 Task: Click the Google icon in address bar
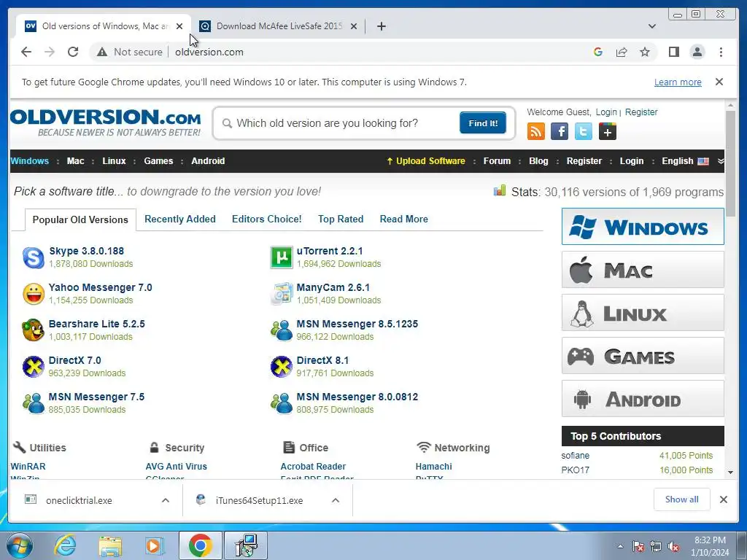click(598, 52)
